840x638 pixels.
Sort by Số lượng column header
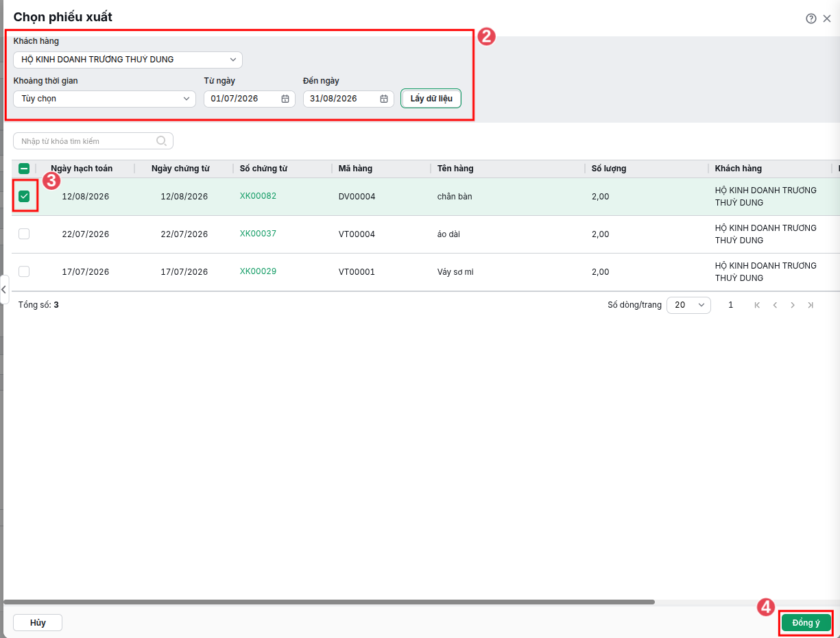pyautogui.click(x=609, y=169)
